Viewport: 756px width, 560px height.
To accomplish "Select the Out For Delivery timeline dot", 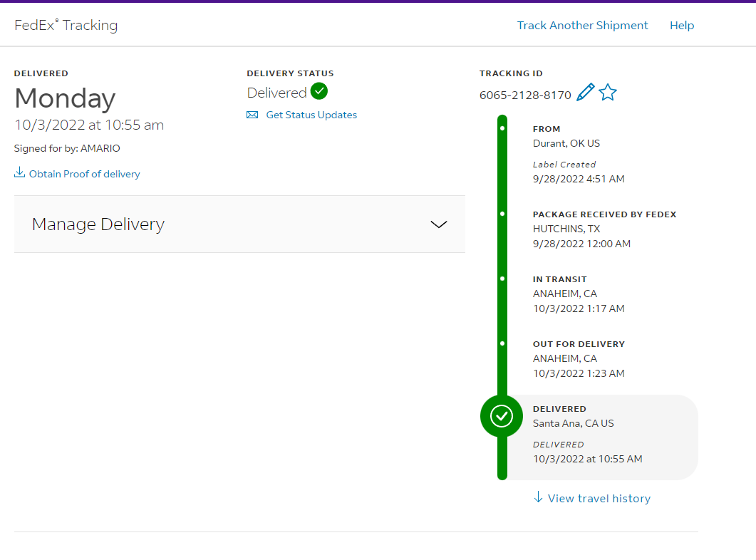I will (x=502, y=343).
